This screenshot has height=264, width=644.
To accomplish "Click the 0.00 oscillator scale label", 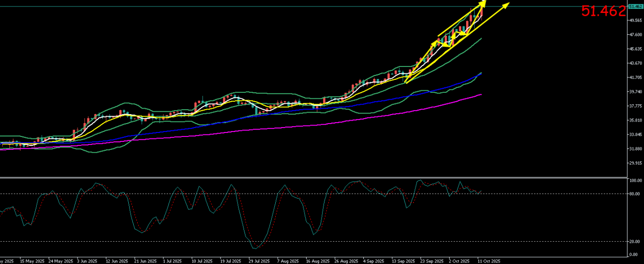I will (633, 255).
